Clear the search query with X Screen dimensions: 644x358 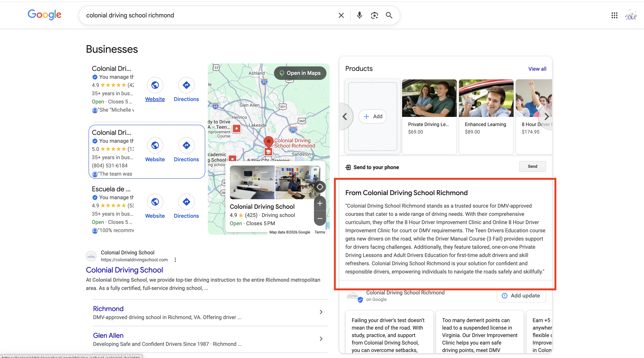(341, 15)
